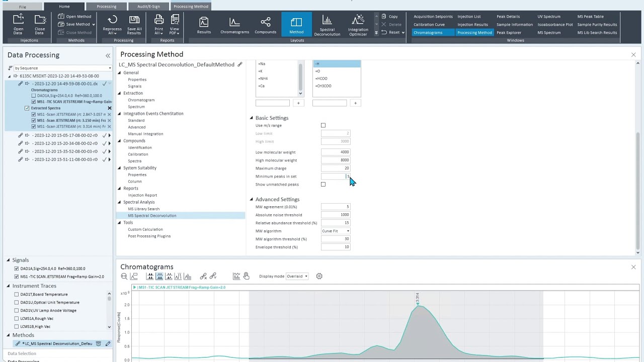Uncheck DAD1A signal in the Signals list

17,268
